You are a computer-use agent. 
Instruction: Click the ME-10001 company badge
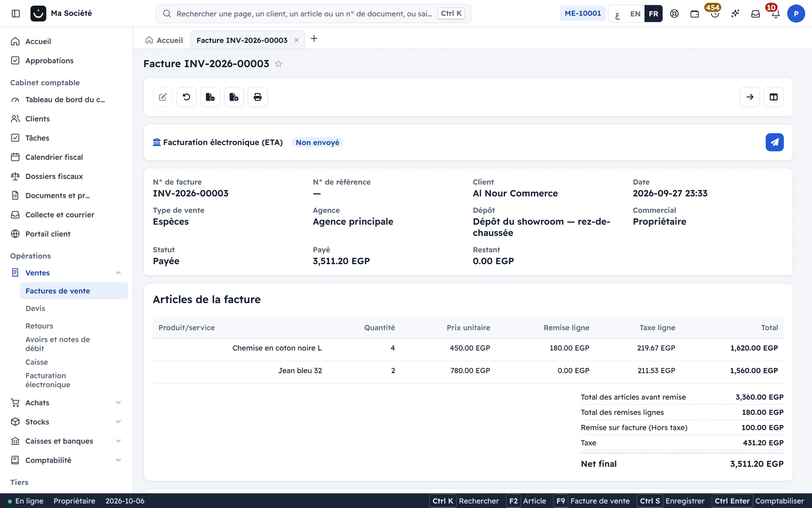583,13
